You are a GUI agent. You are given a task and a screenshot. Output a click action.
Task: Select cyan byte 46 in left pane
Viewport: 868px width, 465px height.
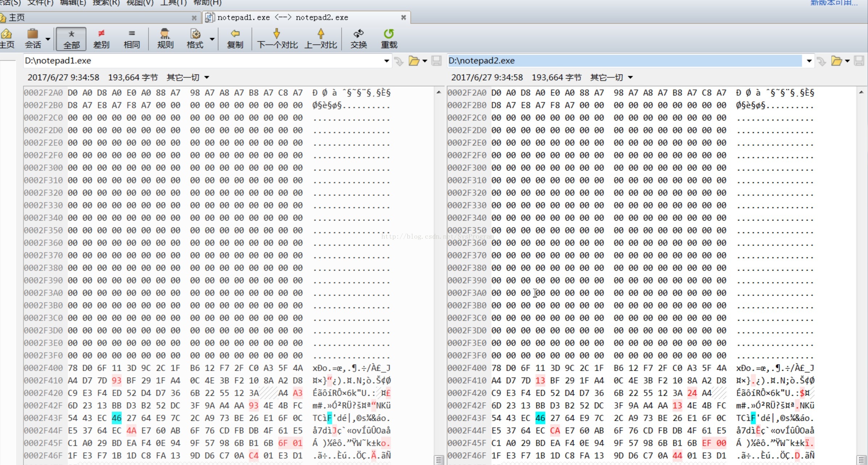click(117, 418)
